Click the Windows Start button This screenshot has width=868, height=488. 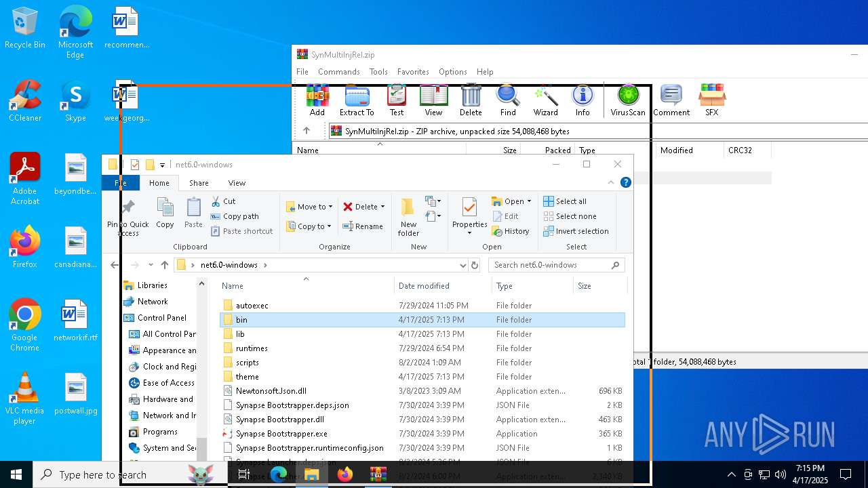click(x=16, y=474)
